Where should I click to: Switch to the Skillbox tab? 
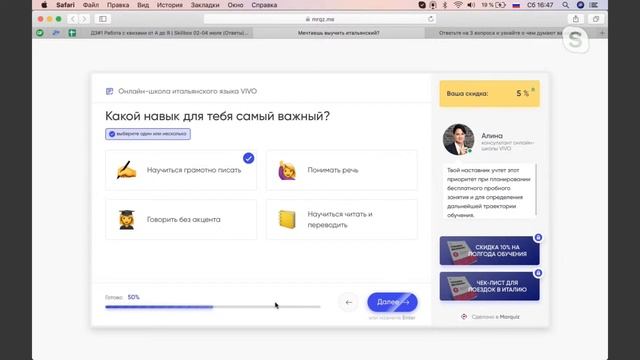coord(169,33)
